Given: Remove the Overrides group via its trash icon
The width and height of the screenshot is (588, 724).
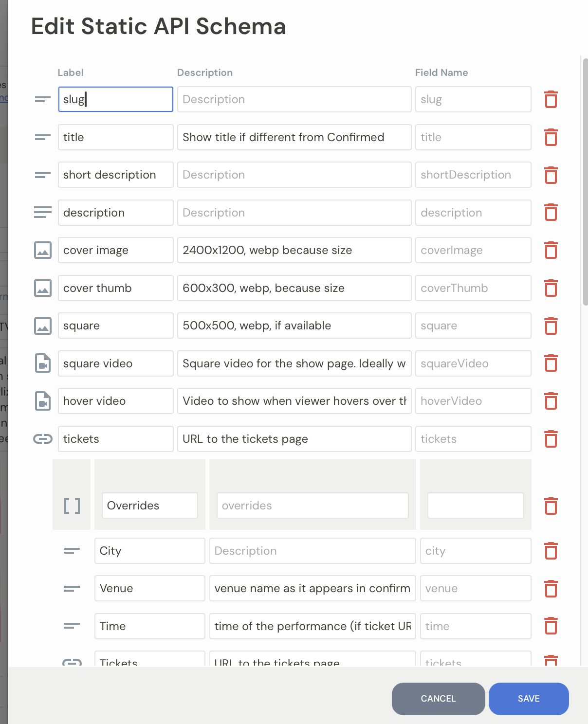Looking at the screenshot, I should tap(551, 506).
